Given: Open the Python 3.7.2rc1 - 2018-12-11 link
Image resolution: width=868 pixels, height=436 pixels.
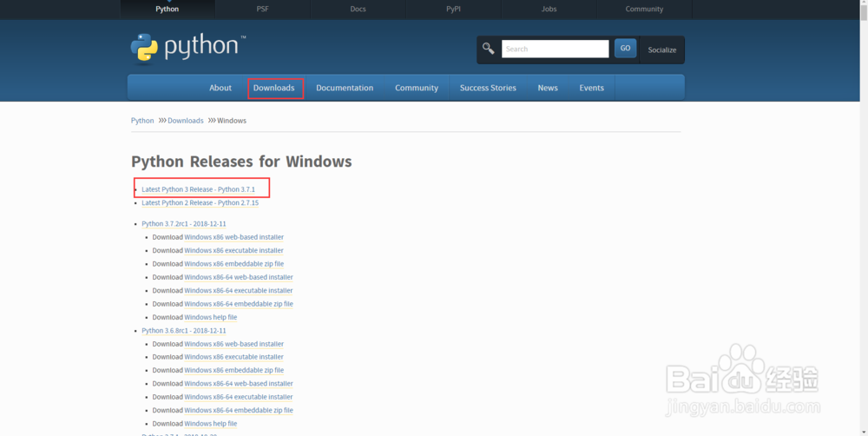Looking at the screenshot, I should click(184, 224).
